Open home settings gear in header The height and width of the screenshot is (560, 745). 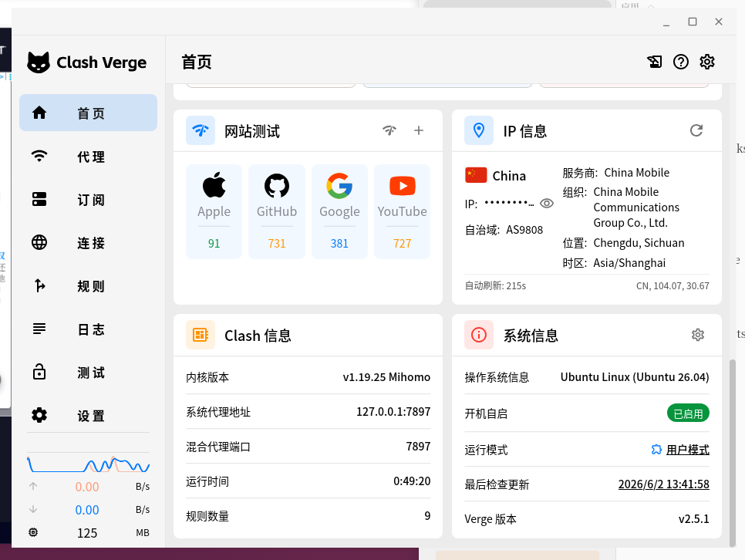click(707, 62)
